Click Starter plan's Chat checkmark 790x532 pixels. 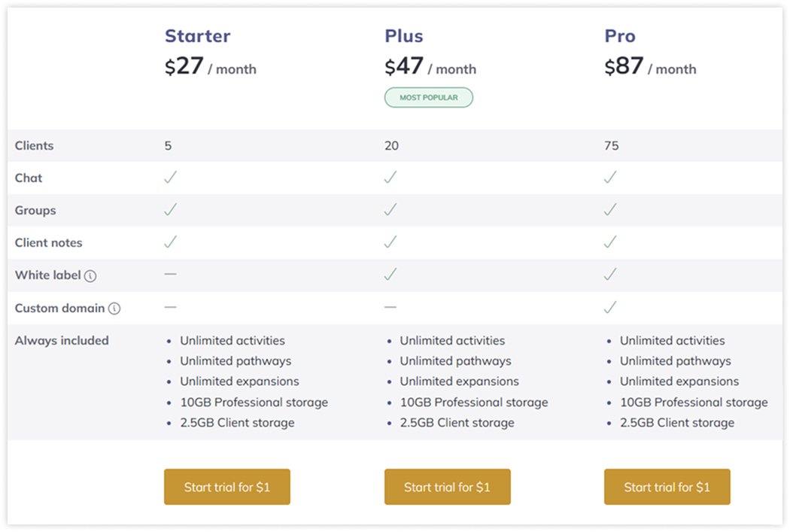170,178
